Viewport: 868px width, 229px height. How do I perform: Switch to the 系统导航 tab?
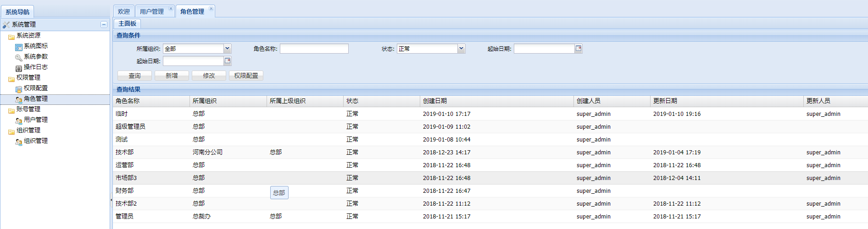click(17, 12)
